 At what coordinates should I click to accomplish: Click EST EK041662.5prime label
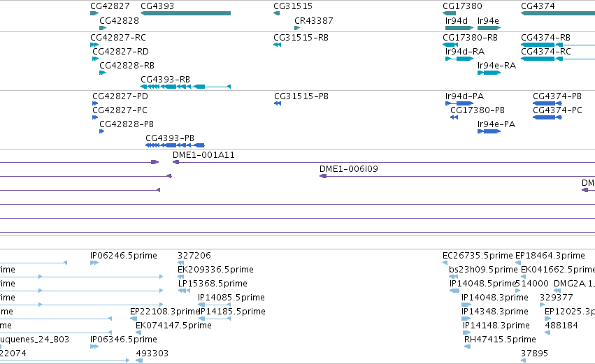tap(558, 270)
